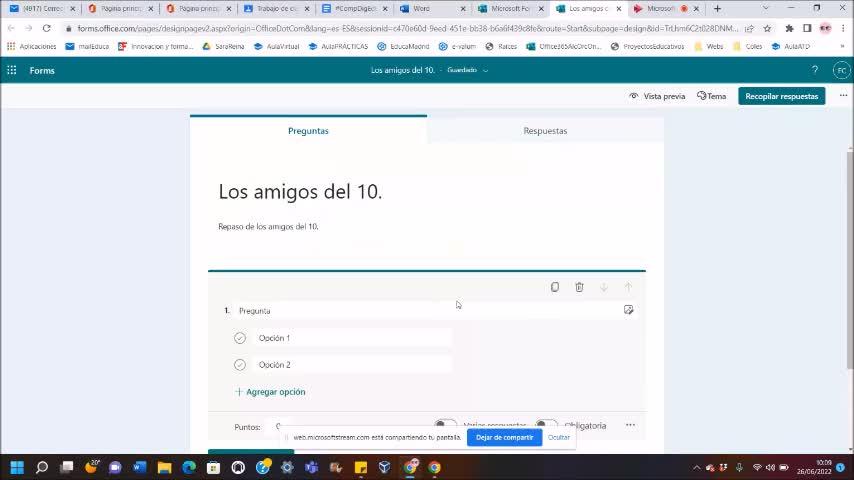Click the Pregunta title field
Image resolution: width=854 pixels, height=480 pixels.
(x=428, y=311)
